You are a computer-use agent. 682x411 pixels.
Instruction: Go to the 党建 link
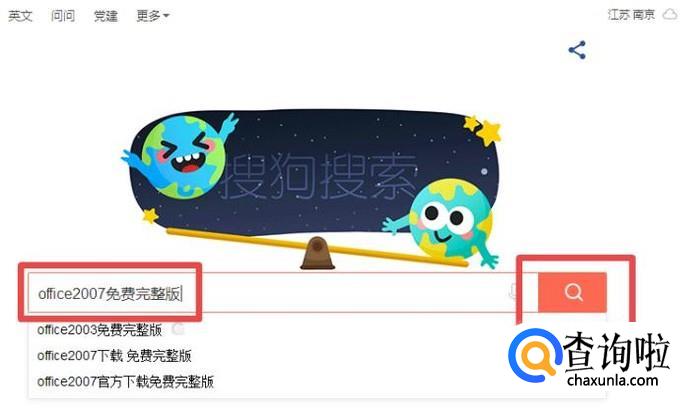tap(106, 16)
